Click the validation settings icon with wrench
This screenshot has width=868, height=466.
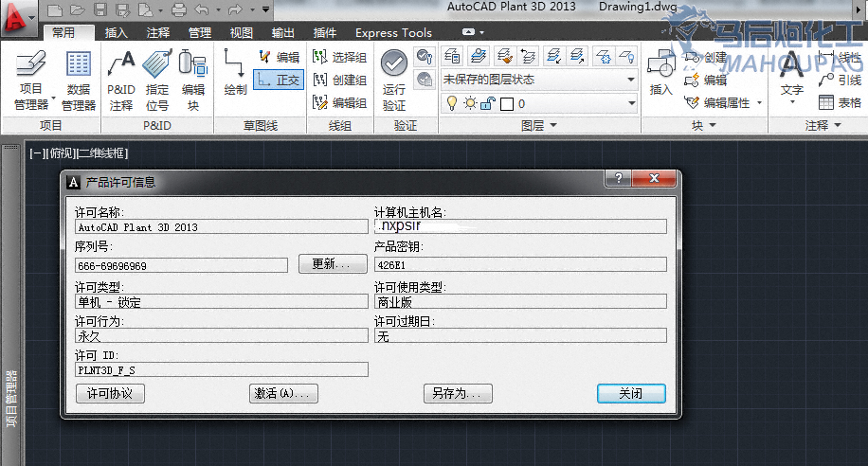pyautogui.click(x=425, y=57)
